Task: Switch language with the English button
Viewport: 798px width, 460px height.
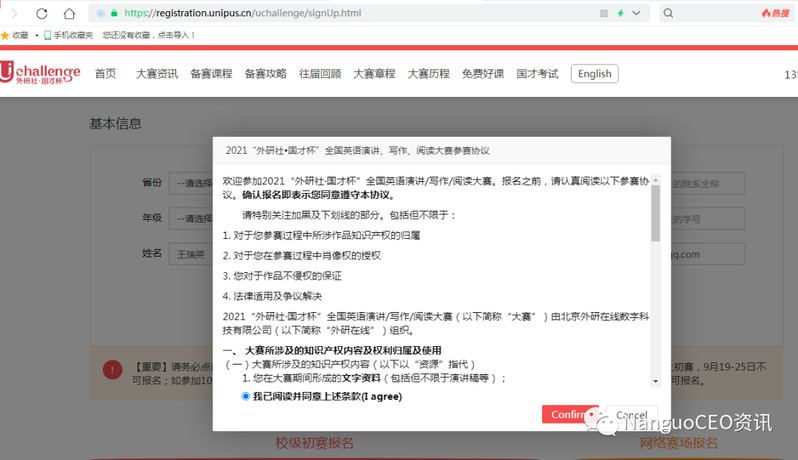Action: pos(594,74)
